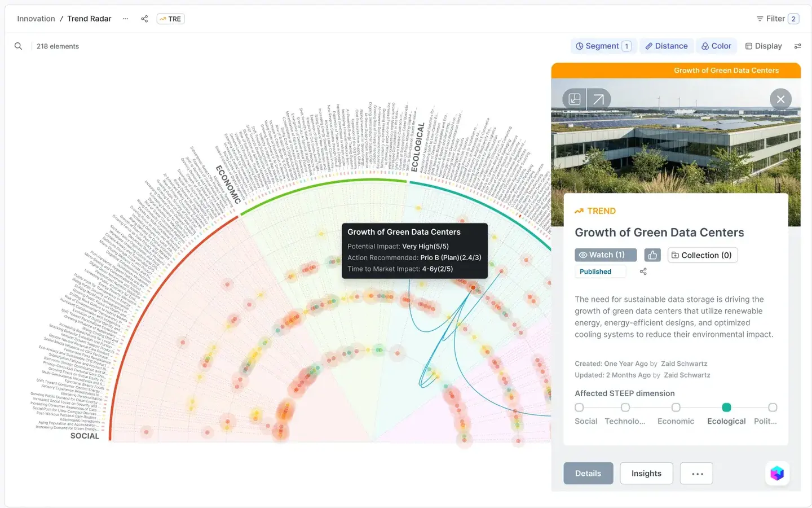Select the Technology STEEP dimension
Screen dimensions: 812x508
[x=625, y=408]
